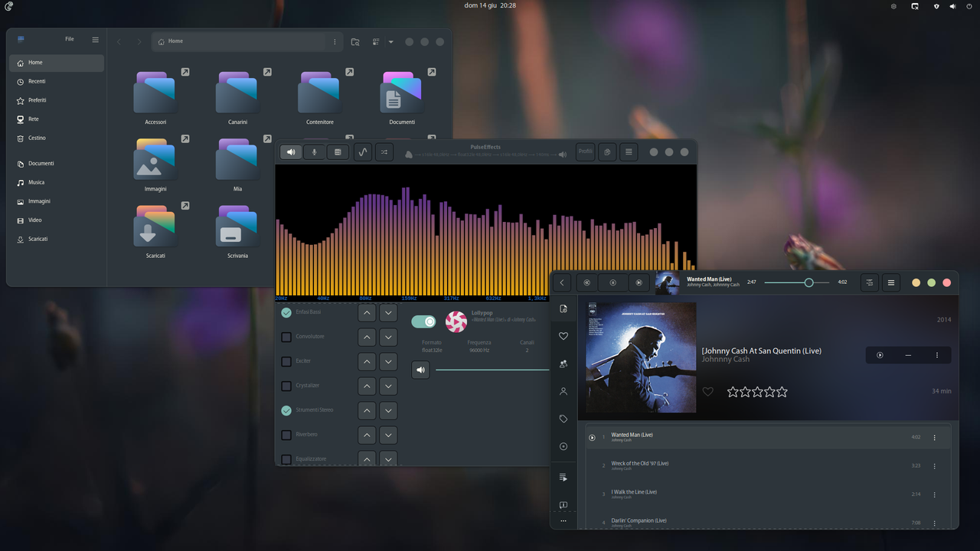Move Exciter effect up
The height and width of the screenshot is (551, 980).
click(x=367, y=361)
